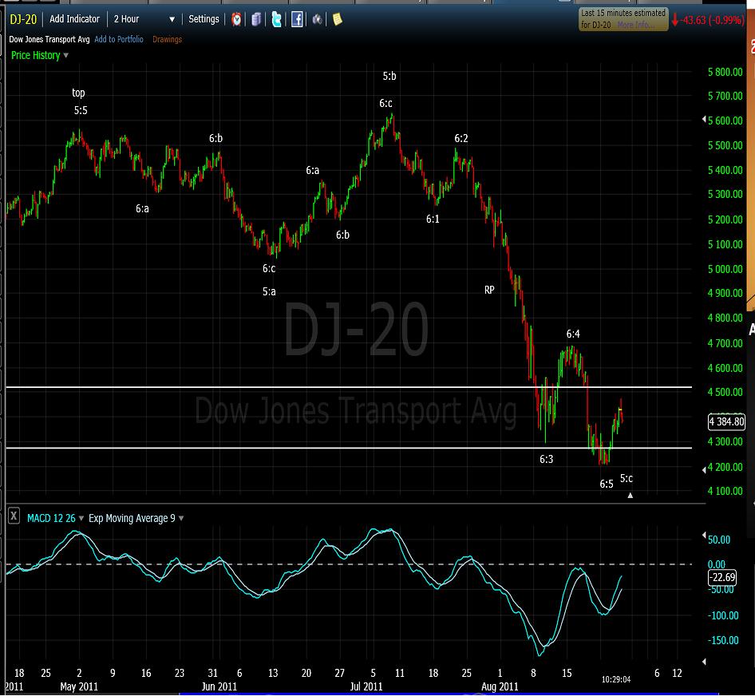This screenshot has width=755, height=700.
Task: Select the lower white horizontal line near 4 300
Action: (349, 449)
